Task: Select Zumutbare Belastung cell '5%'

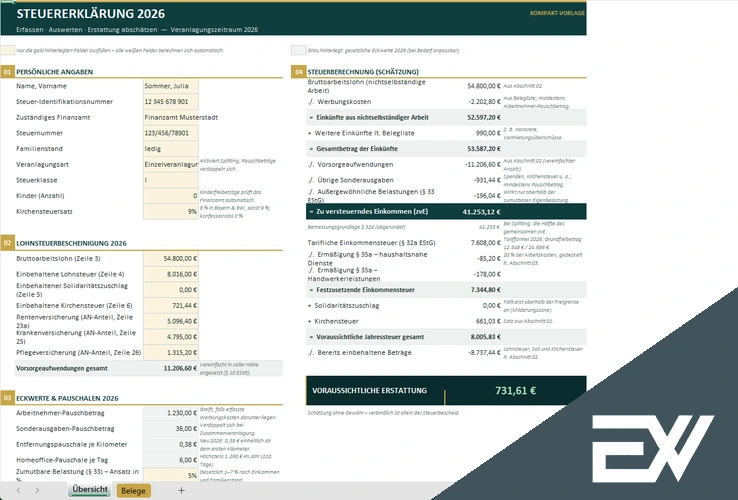Action: click(170, 475)
